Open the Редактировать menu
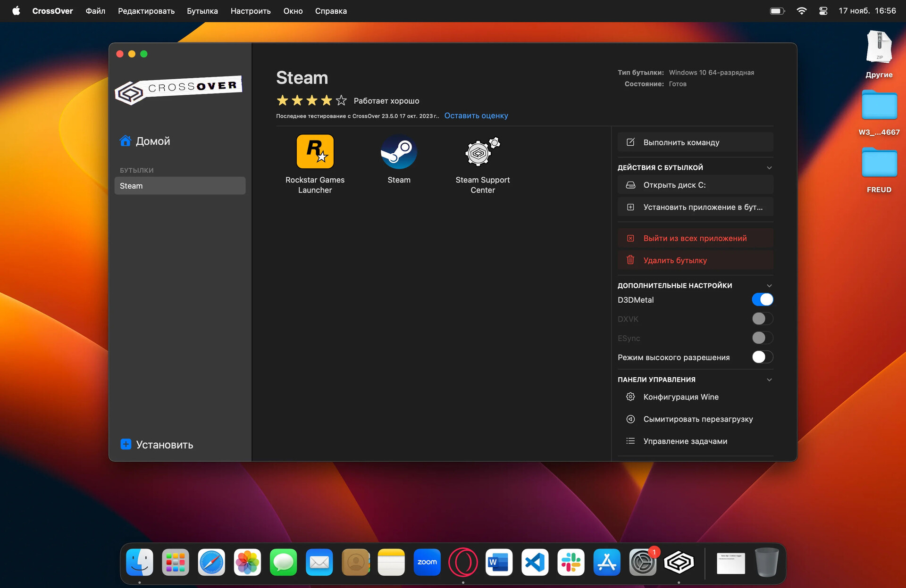This screenshot has height=588, width=906. (146, 11)
